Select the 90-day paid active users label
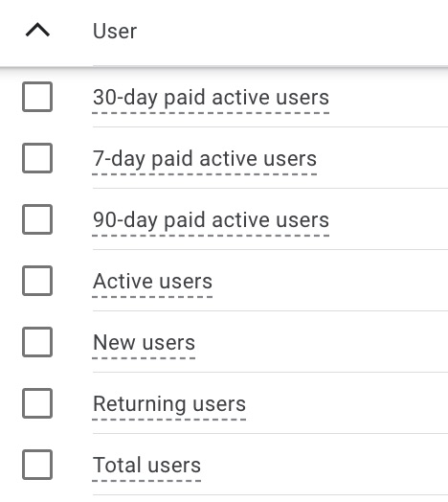 point(211,220)
